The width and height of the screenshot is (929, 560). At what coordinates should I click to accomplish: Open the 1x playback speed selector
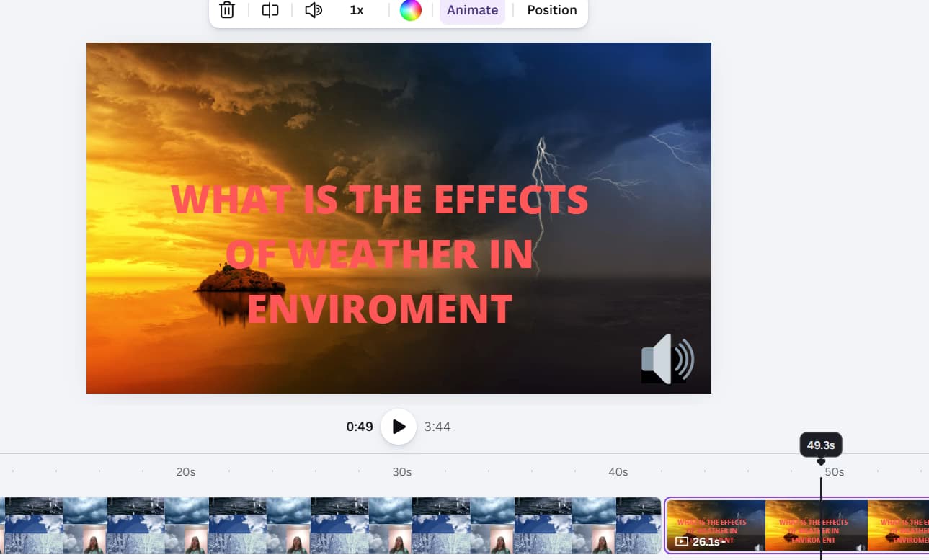[x=355, y=10]
